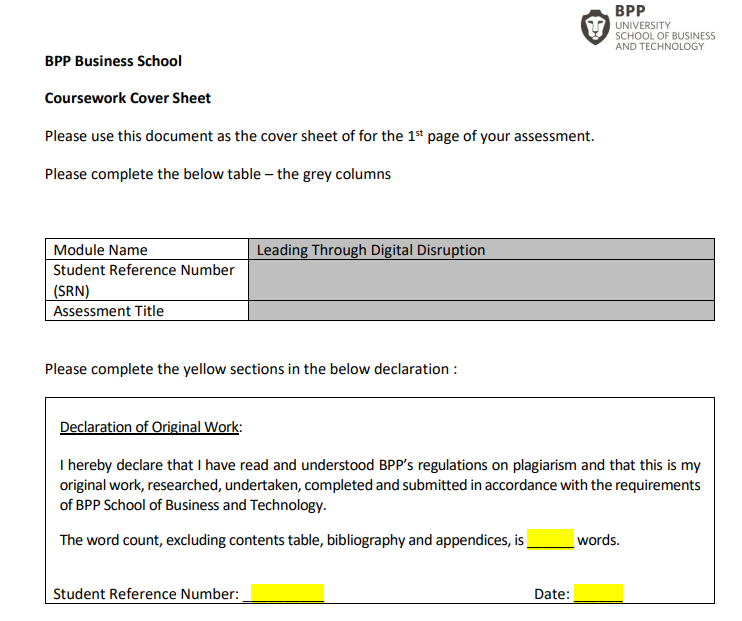Click the plagiarism declaration paragraph
The width and height of the screenshot is (742, 621).
tap(380, 485)
